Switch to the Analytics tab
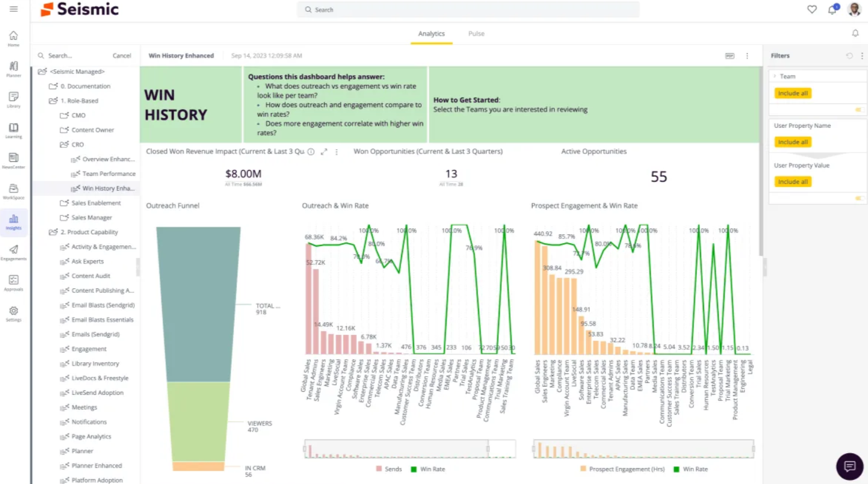This screenshot has height=484, width=868. pos(431,34)
